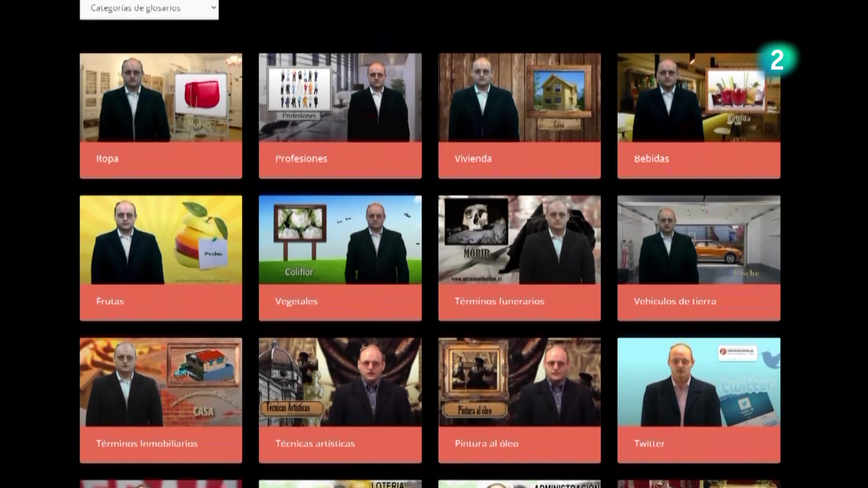This screenshot has width=868, height=488.
Task: Select the Frutas thumbnail image
Action: point(161,240)
